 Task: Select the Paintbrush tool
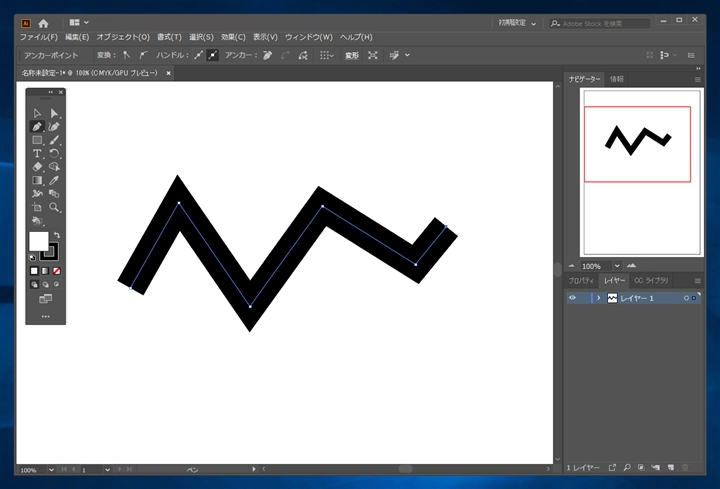click(54, 140)
